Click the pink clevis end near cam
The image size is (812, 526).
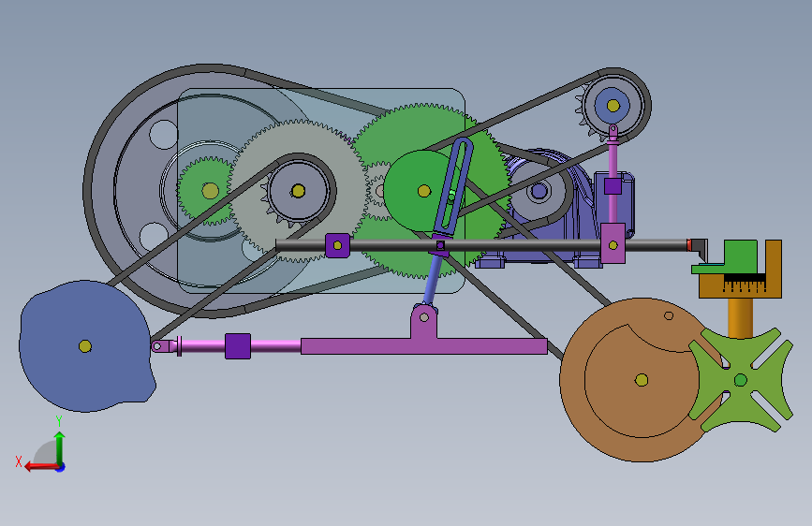coord(164,346)
